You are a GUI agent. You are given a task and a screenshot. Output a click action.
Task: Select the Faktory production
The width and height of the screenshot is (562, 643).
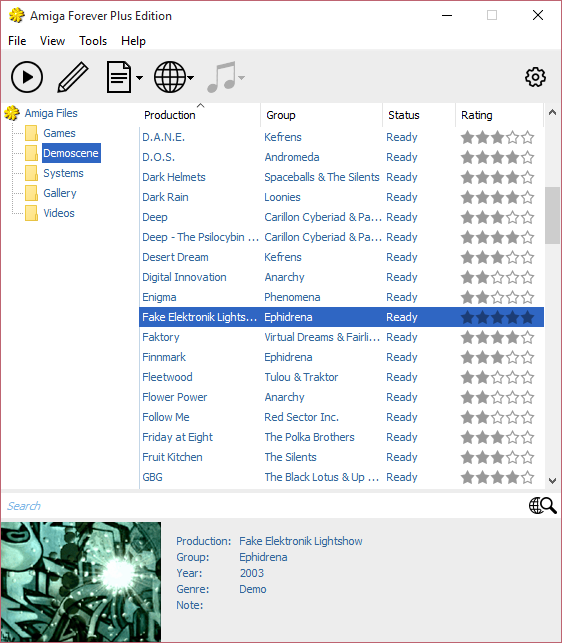coord(161,337)
